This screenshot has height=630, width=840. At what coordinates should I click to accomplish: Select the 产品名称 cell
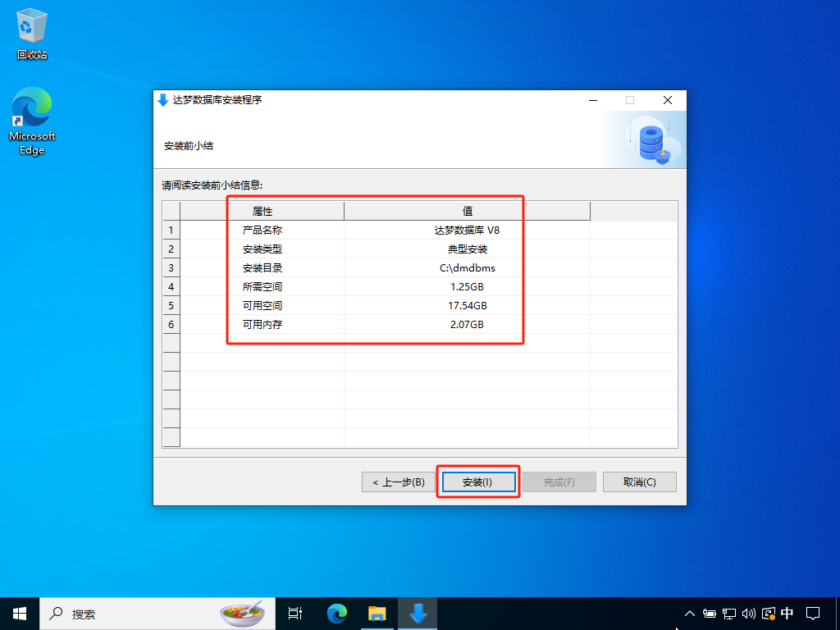pyautogui.click(x=262, y=231)
